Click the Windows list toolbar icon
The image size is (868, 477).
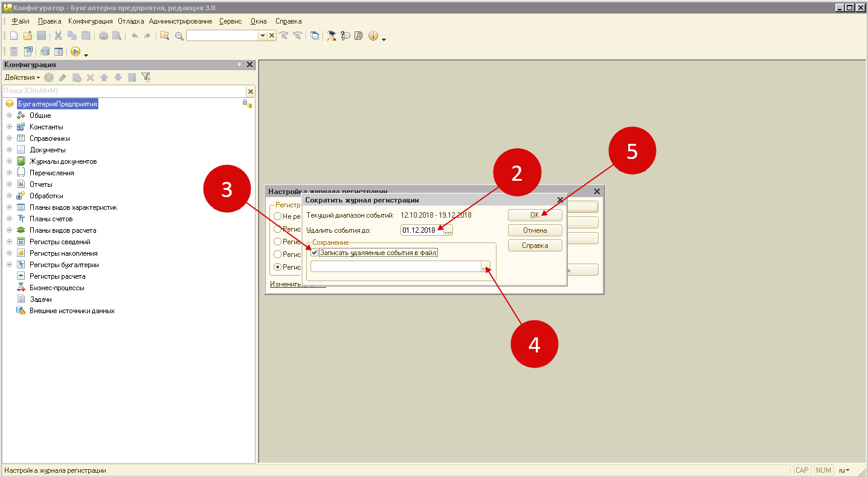[x=315, y=36]
